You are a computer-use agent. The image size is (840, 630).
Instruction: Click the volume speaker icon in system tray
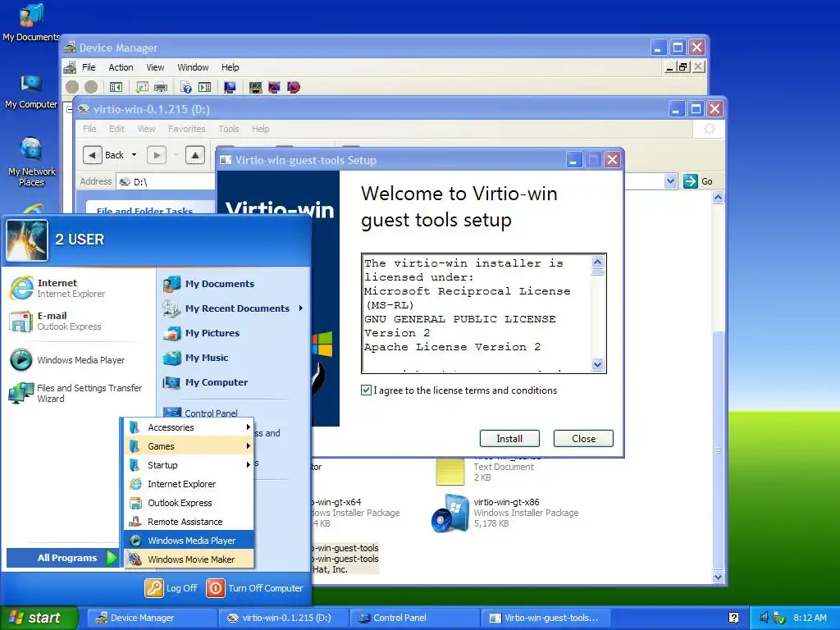click(764, 618)
